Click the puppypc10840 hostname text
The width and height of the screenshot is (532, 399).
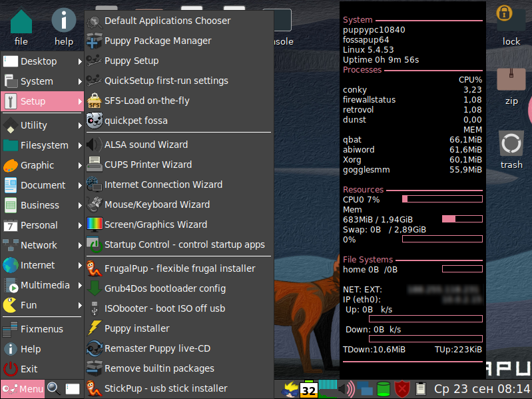click(374, 30)
